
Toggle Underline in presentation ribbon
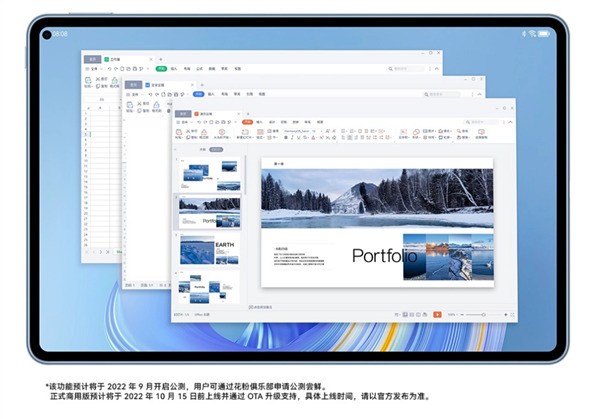tap(298, 137)
